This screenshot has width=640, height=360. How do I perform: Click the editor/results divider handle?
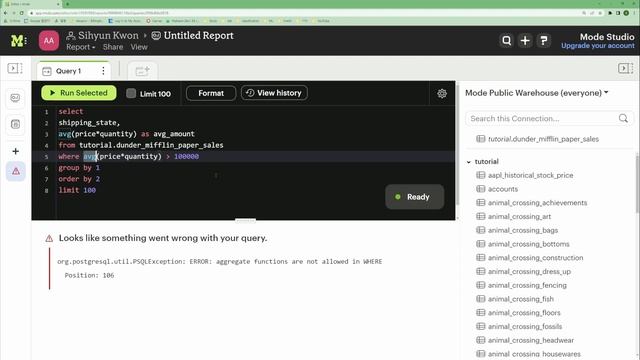(245, 221)
